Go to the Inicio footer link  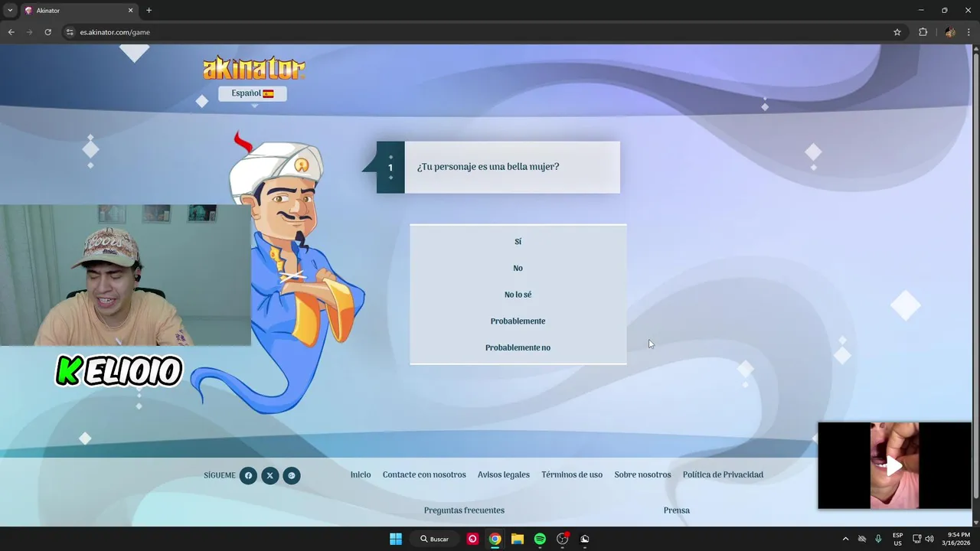pos(361,474)
